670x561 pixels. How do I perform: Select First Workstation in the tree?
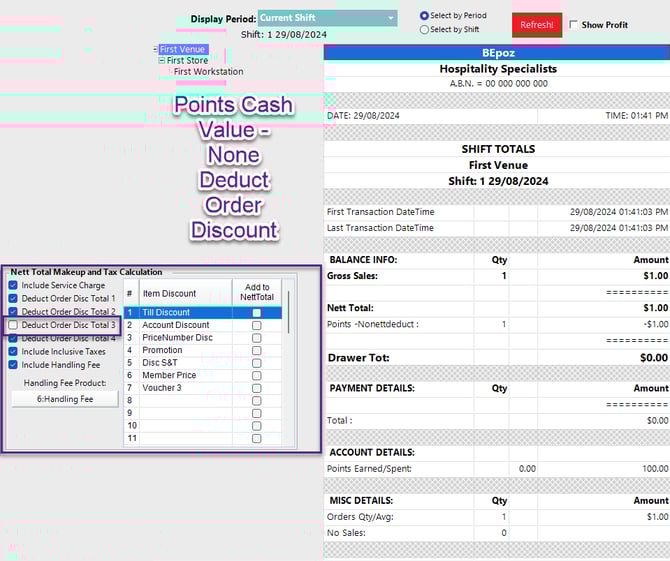pos(208,72)
